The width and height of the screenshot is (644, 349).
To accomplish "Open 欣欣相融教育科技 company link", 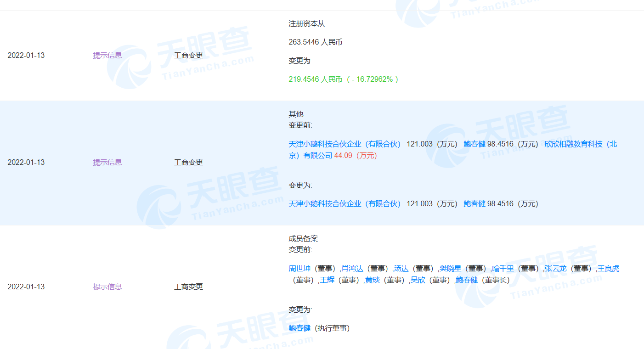I will pyautogui.click(x=581, y=144).
